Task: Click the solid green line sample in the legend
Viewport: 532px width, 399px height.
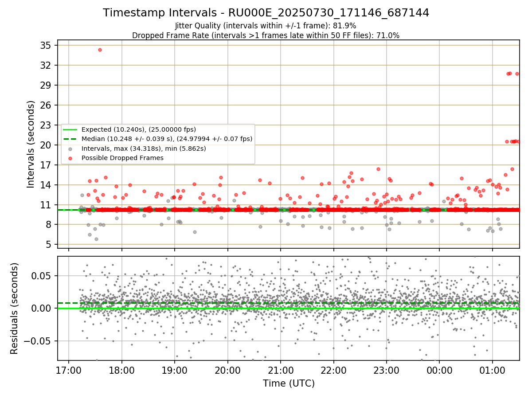Action: coord(70,129)
